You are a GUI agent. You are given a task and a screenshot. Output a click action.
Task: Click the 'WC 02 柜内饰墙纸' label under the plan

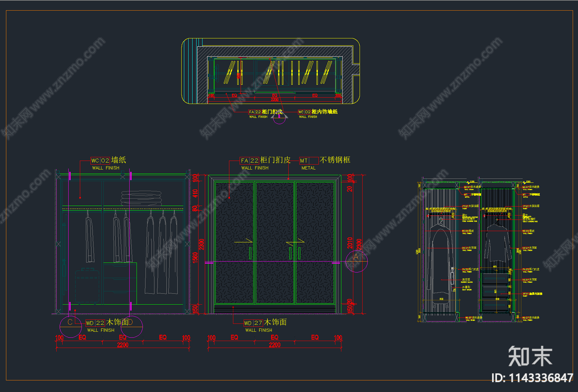318,112
